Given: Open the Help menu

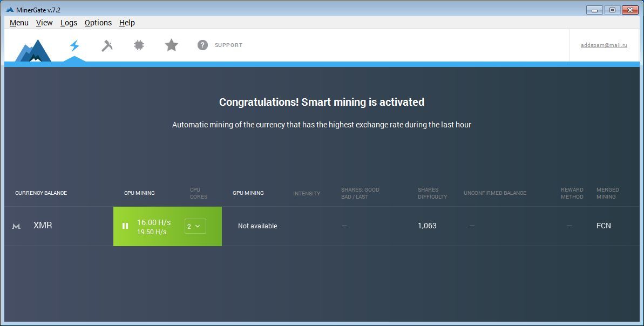Looking at the screenshot, I should pyautogui.click(x=127, y=23).
